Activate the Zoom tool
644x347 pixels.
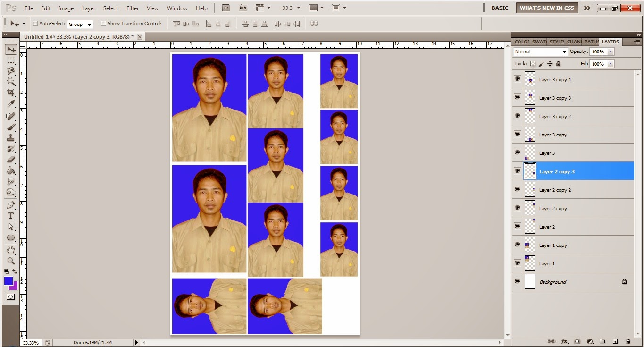pos(11,261)
